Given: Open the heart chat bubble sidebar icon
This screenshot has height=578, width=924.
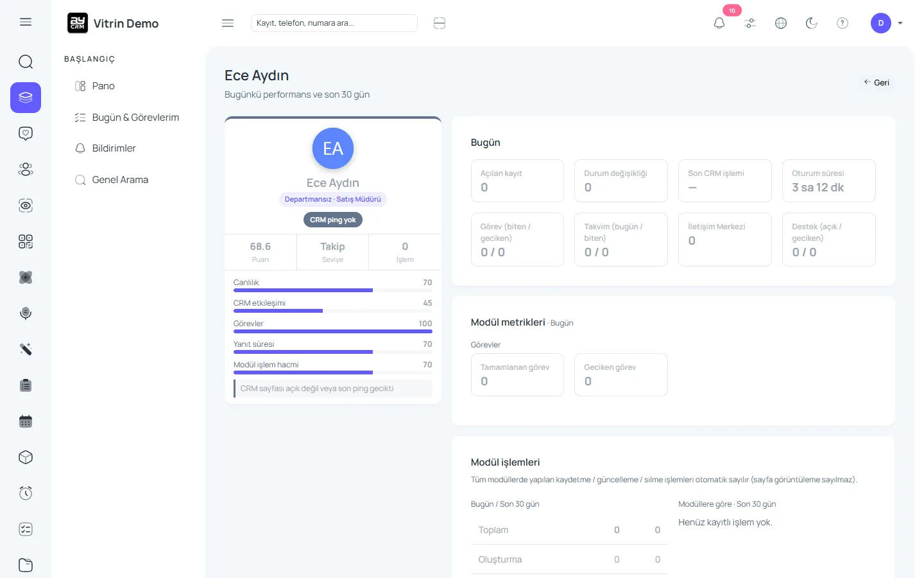Looking at the screenshot, I should (x=26, y=134).
